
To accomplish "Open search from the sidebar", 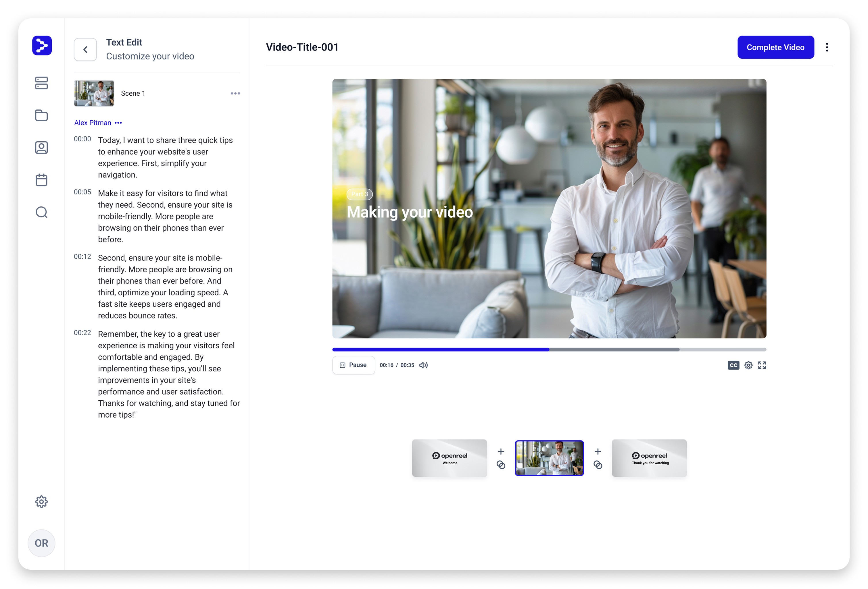I will tap(41, 213).
